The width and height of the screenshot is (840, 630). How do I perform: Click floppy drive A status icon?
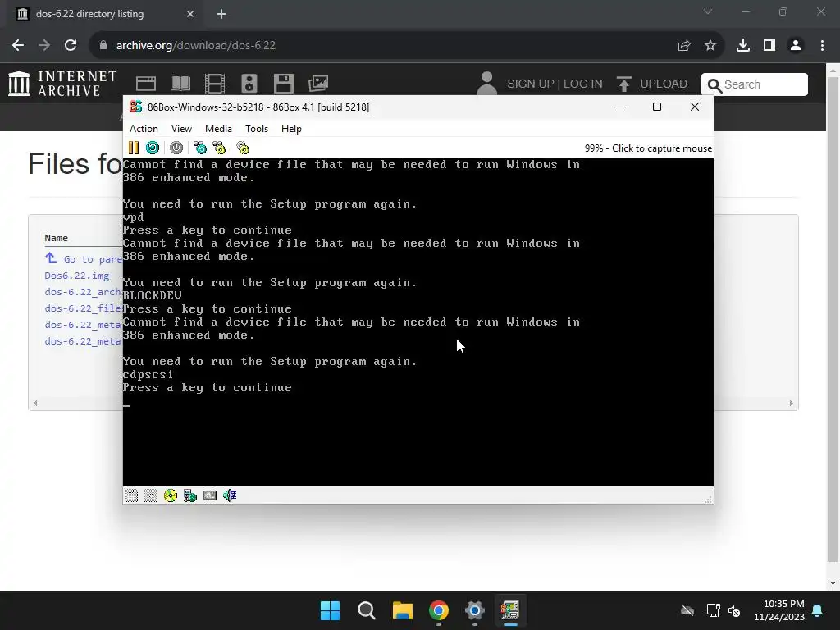pyautogui.click(x=131, y=495)
